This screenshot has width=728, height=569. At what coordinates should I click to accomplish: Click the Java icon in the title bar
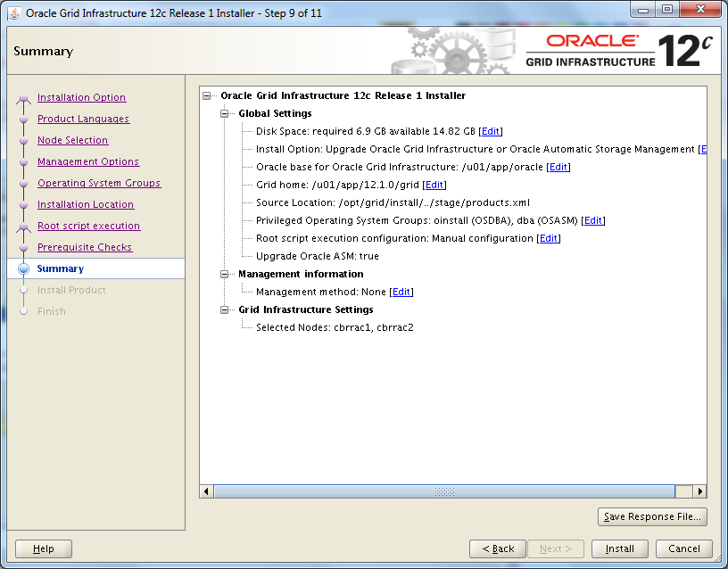(x=14, y=13)
